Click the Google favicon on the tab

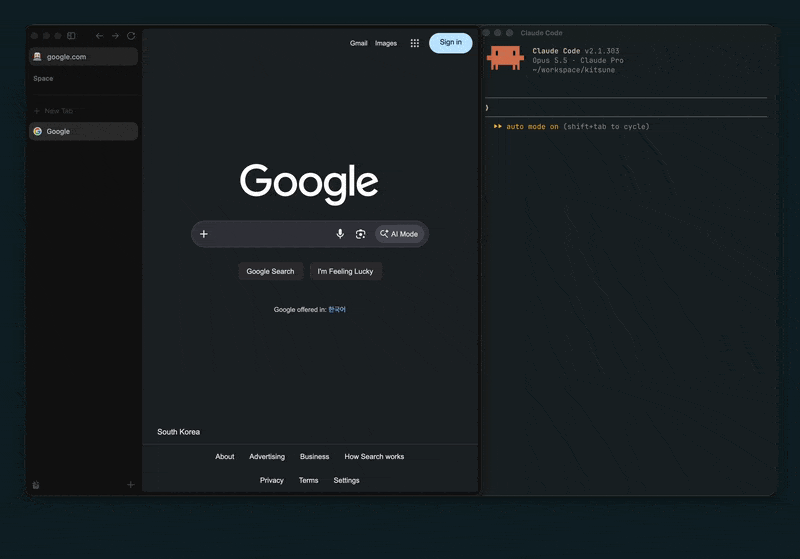click(x=37, y=131)
